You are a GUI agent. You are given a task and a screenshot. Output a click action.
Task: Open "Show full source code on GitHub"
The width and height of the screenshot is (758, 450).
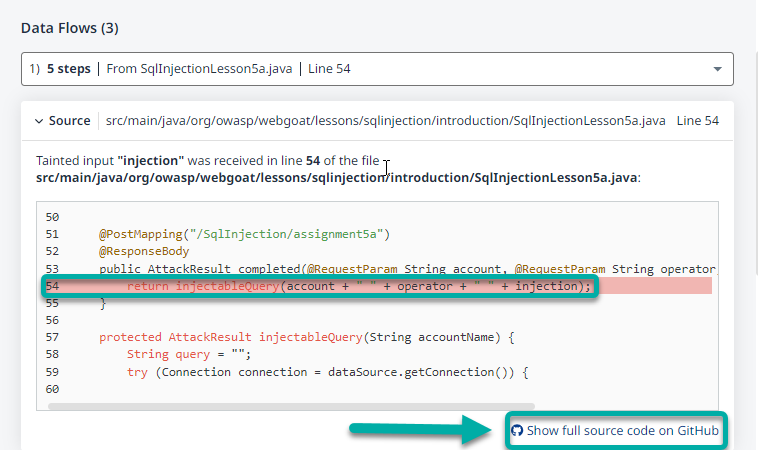point(622,431)
